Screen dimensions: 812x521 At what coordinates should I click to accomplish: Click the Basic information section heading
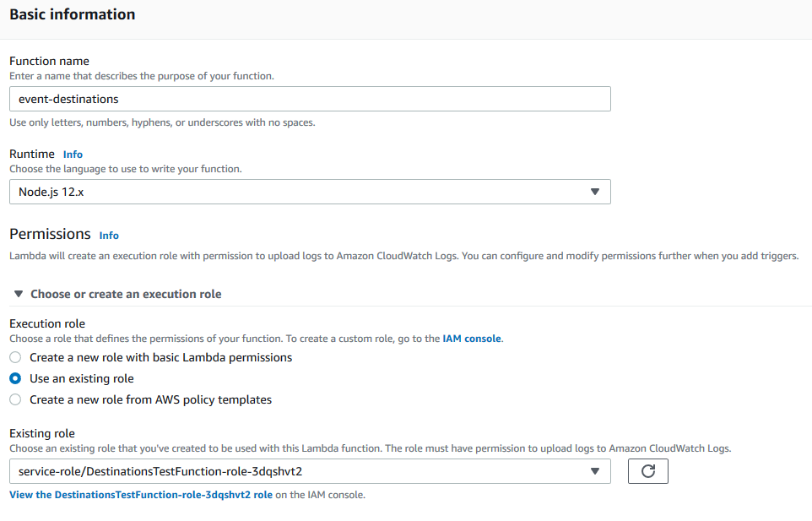72,14
